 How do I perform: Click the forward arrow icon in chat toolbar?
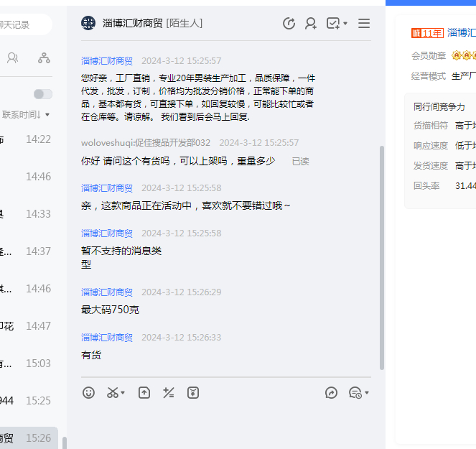(331, 392)
